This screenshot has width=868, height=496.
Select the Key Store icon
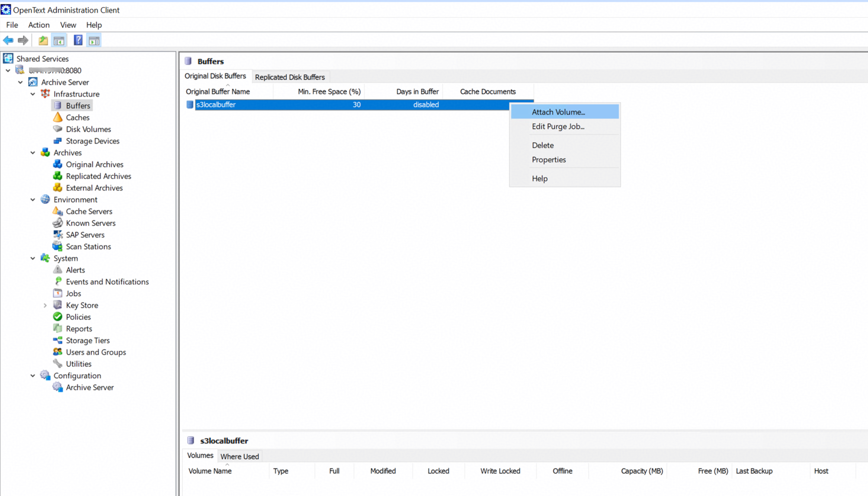click(58, 305)
